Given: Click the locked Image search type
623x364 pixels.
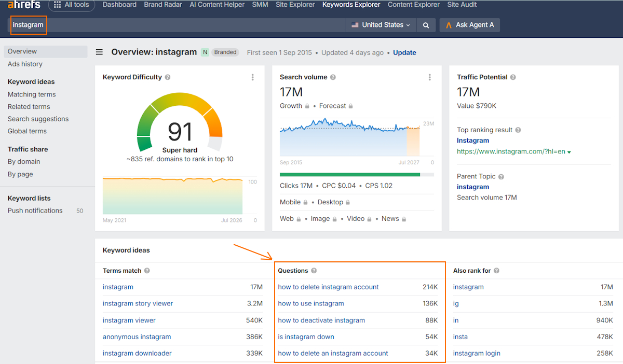Looking at the screenshot, I should pos(324,219).
